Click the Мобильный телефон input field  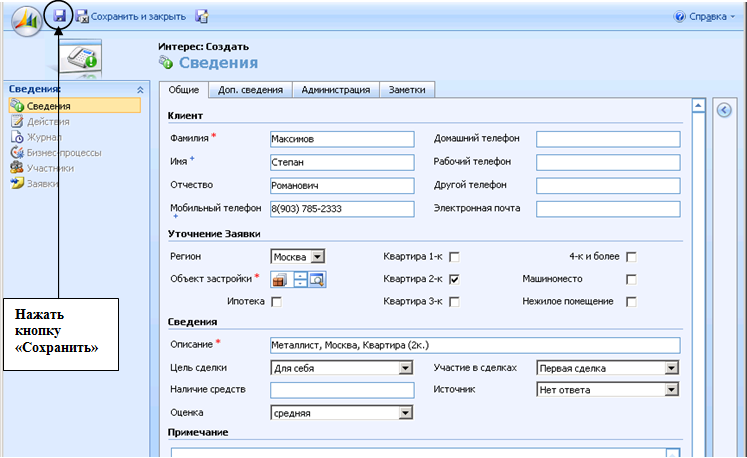(x=342, y=209)
